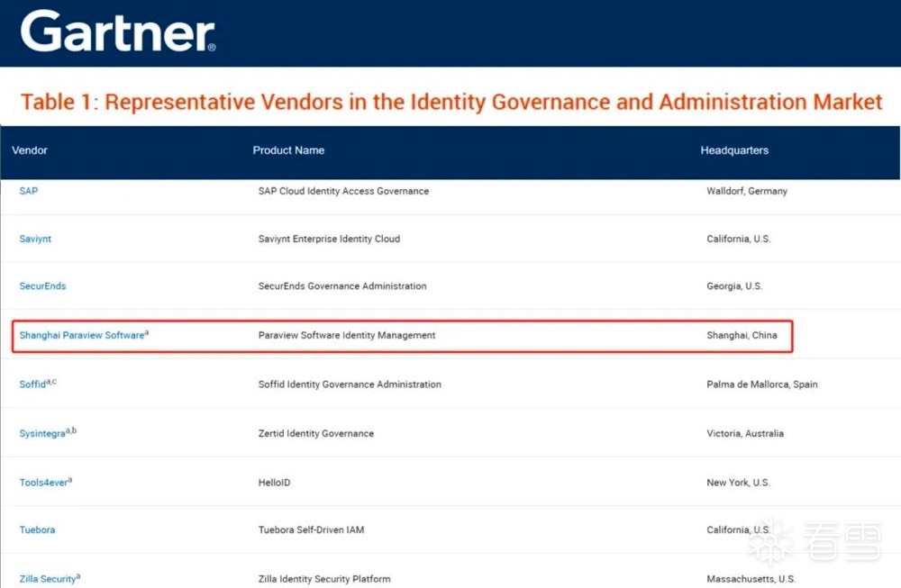
Task: Click the 'HelloID' product cell
Action: coord(274,483)
